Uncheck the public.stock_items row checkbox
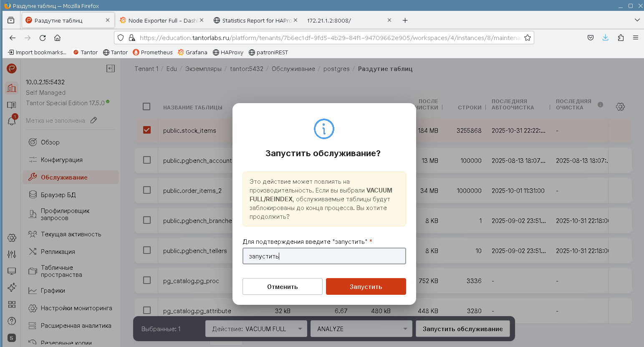644x347 pixels. (x=147, y=130)
